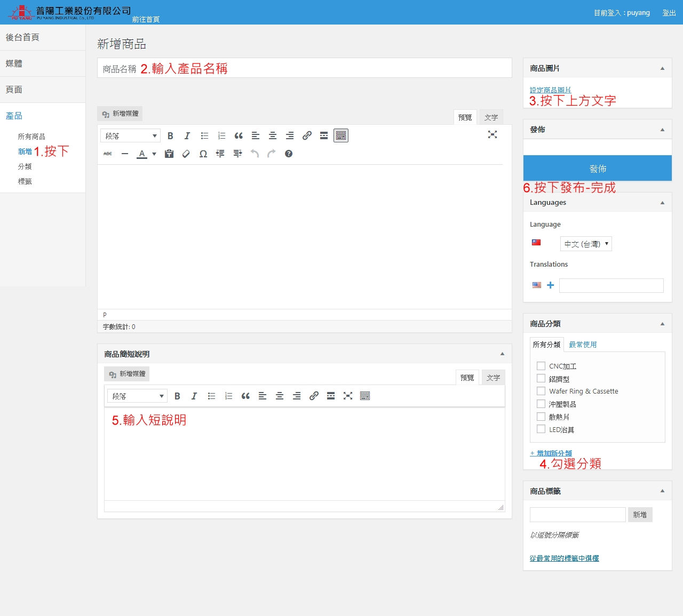Image resolution: width=683 pixels, height=616 pixels.
Task: Insert link using main editor link icon
Action: (307, 136)
